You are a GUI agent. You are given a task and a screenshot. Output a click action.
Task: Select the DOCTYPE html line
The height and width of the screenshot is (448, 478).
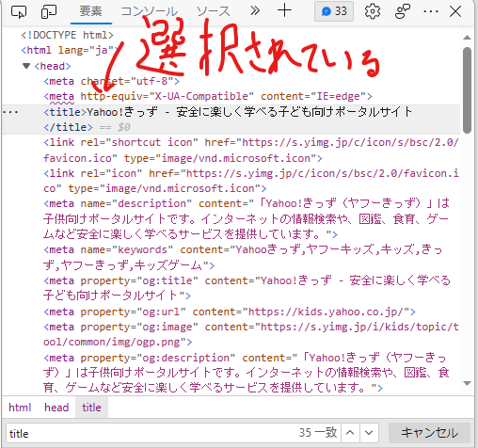click(67, 35)
